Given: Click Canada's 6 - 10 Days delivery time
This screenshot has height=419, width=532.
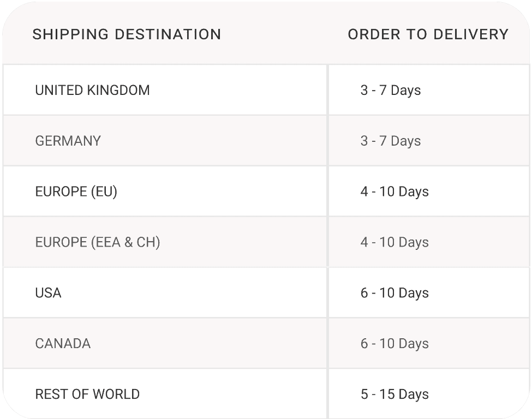Looking at the screenshot, I should click(394, 344).
